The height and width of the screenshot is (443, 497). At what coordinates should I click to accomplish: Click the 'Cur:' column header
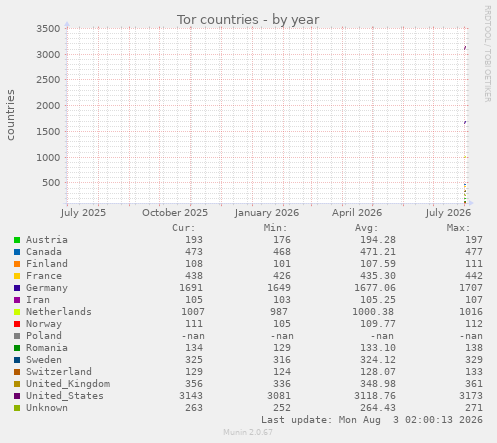point(184,228)
